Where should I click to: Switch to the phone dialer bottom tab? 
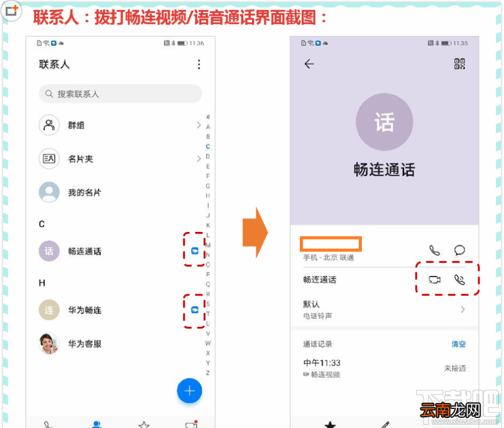[x=48, y=424]
